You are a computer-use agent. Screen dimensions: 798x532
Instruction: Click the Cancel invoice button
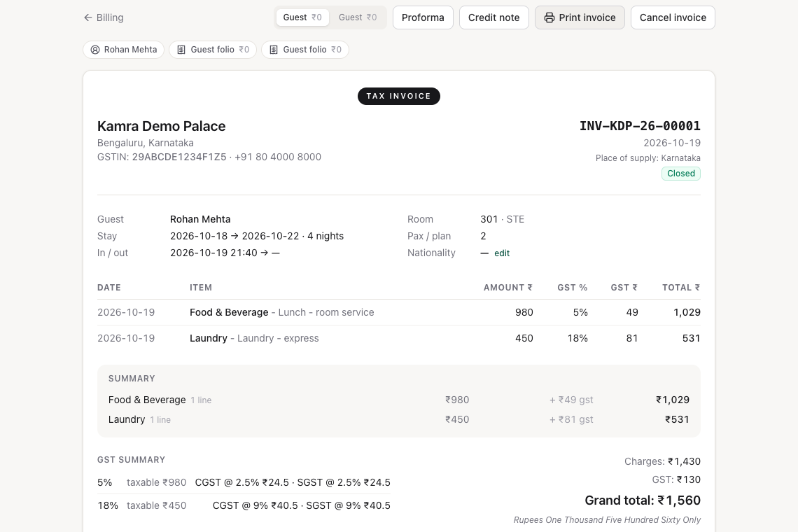click(x=673, y=17)
